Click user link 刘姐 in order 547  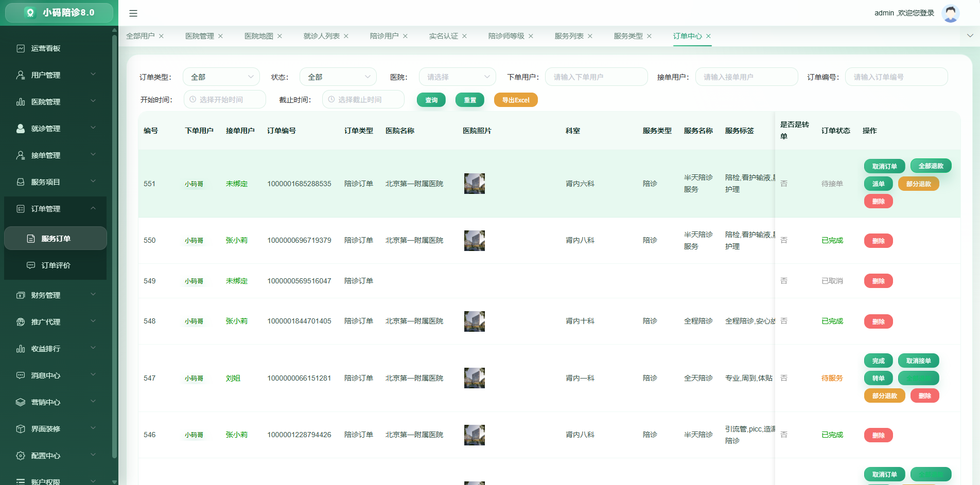pyautogui.click(x=233, y=378)
